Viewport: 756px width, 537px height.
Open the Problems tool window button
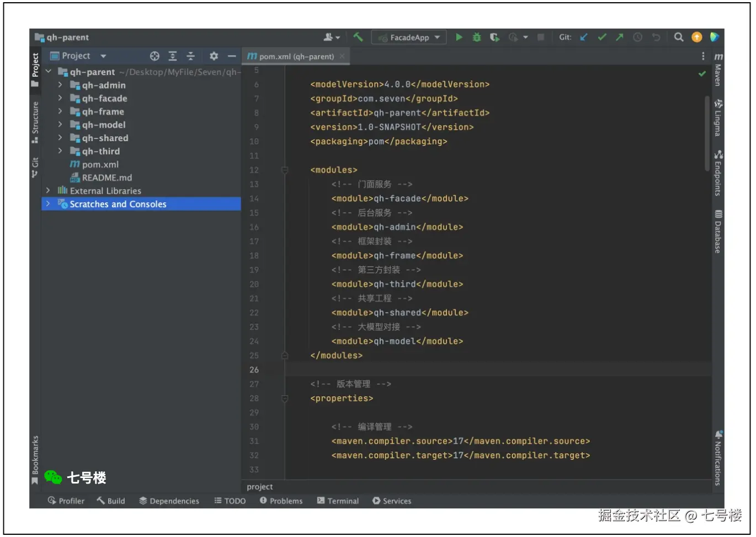coord(281,501)
